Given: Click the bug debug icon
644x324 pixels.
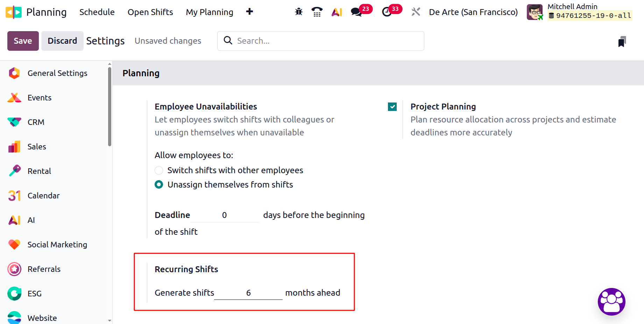Looking at the screenshot, I should (298, 12).
